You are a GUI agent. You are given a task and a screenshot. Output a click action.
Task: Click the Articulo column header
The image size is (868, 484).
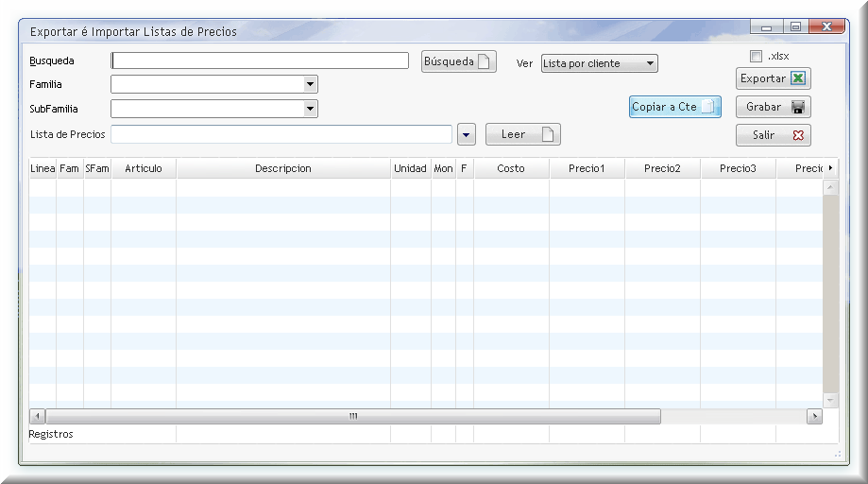tap(144, 168)
